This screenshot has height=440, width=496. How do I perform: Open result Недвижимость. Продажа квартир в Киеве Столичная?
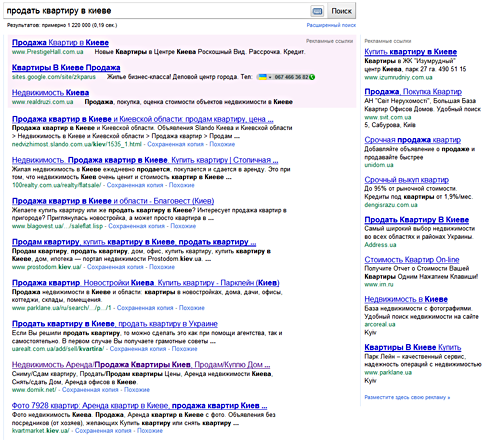coord(145,160)
